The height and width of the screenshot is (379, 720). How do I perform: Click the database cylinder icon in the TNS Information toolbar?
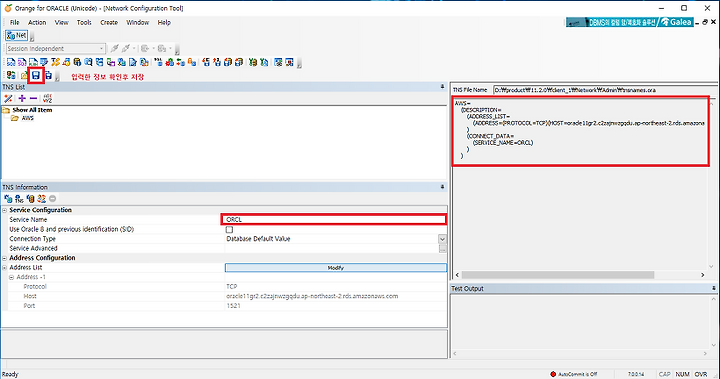30,198
